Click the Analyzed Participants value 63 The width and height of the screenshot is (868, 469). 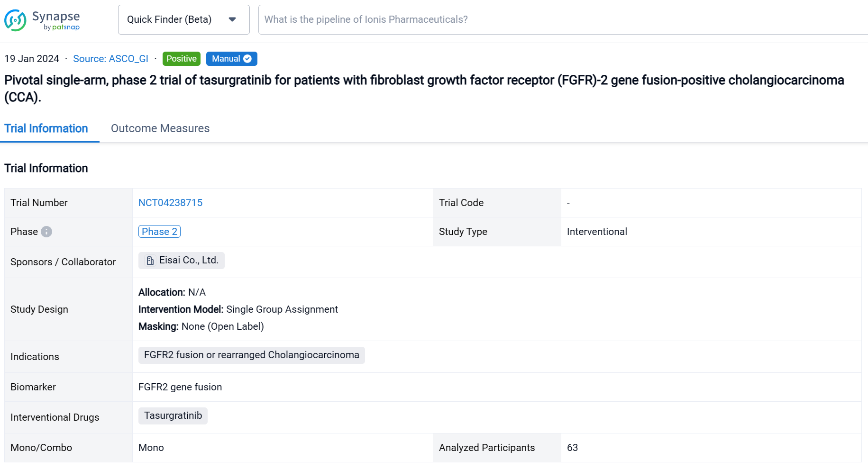click(572, 448)
